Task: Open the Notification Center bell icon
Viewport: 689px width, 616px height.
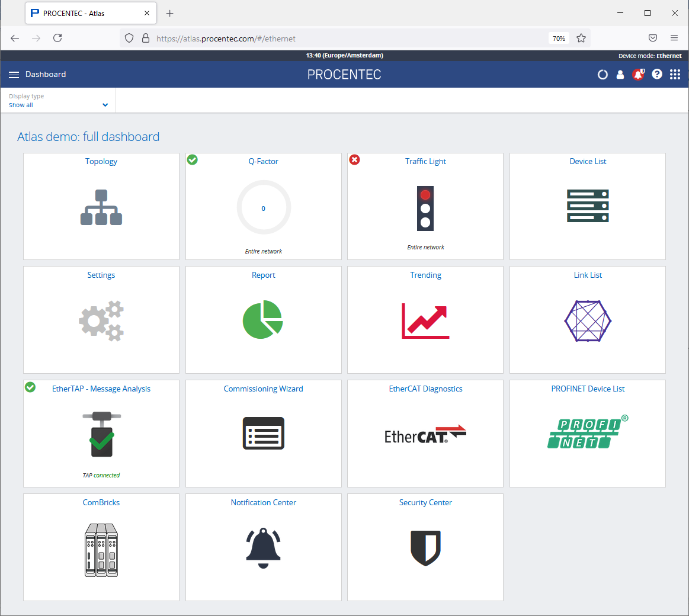Action: pyautogui.click(x=263, y=548)
